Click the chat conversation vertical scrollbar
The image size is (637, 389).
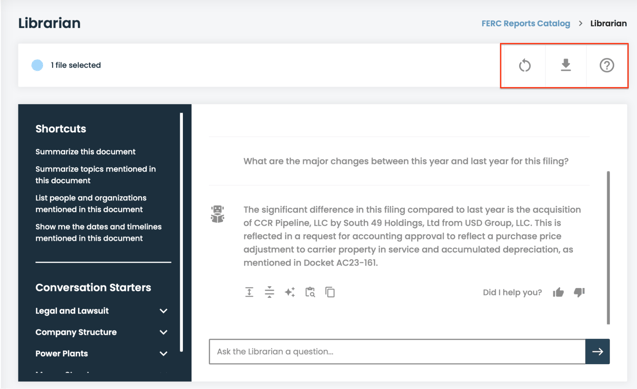[608, 248]
